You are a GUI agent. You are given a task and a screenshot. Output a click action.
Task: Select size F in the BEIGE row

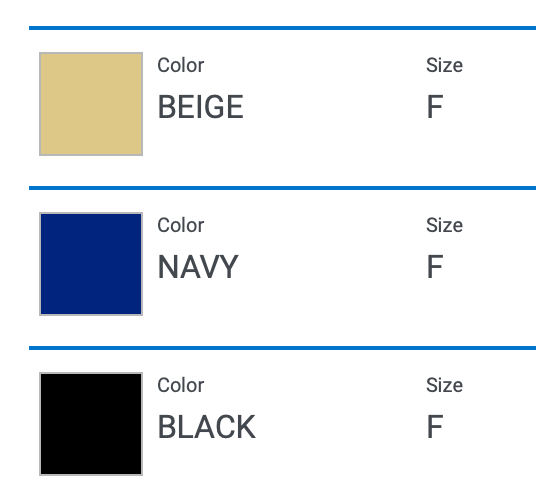pos(435,107)
